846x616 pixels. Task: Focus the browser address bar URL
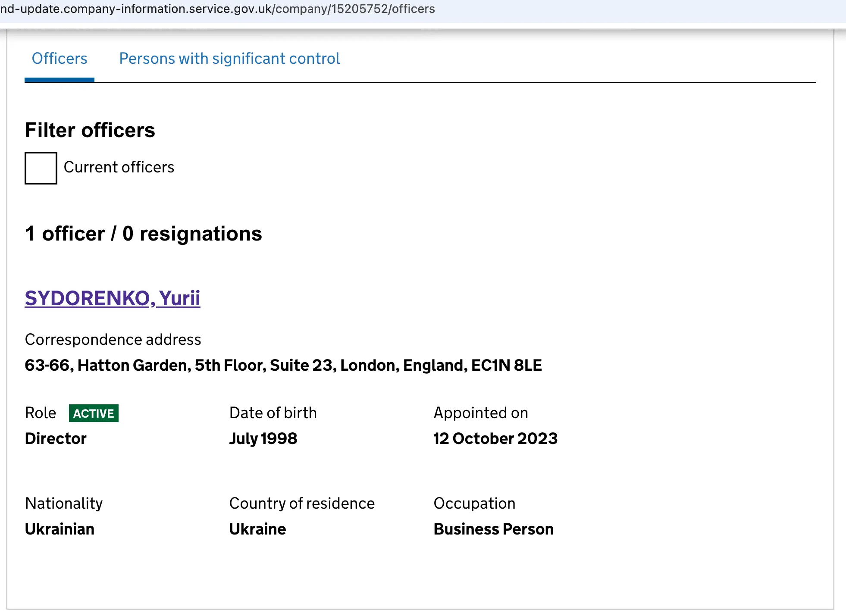click(x=217, y=9)
